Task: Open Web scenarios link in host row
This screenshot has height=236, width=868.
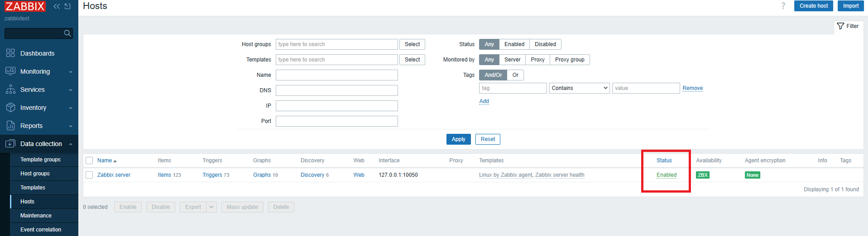Action: click(359, 175)
